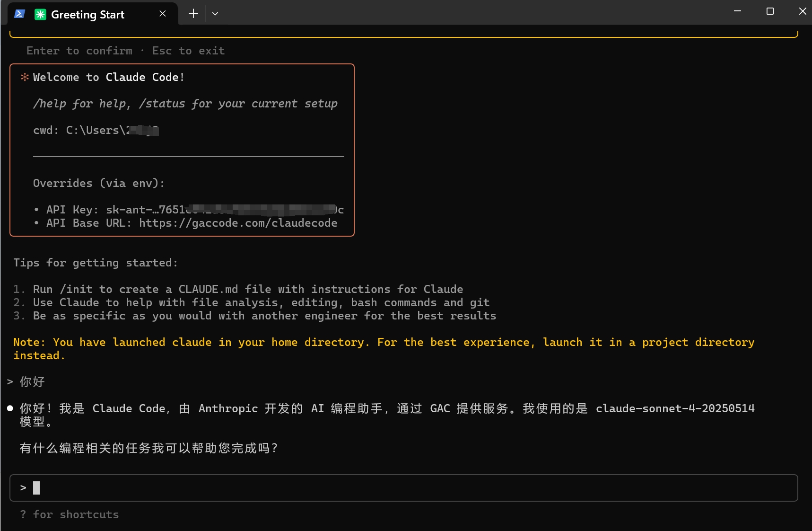
Task: Maximize the terminal window
Action: click(770, 11)
